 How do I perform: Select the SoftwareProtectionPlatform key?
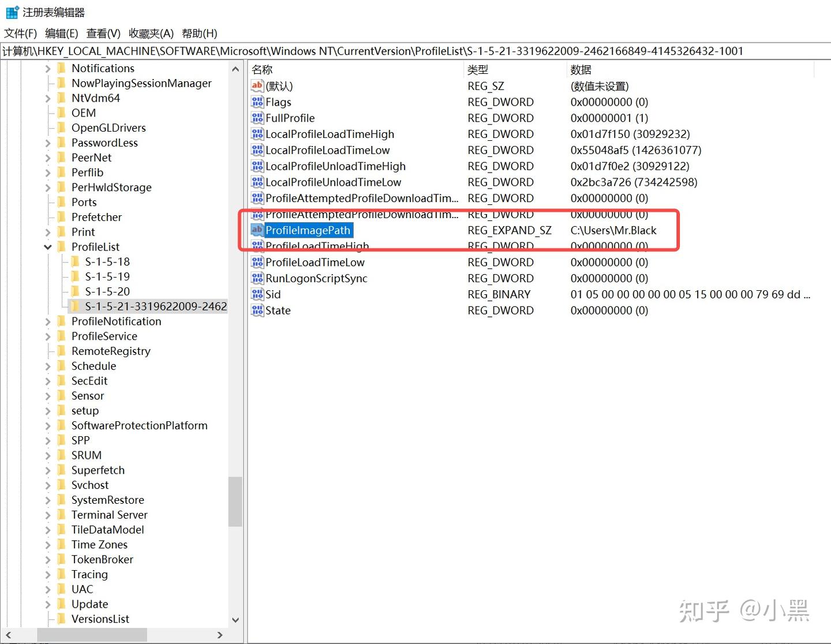[x=139, y=425]
